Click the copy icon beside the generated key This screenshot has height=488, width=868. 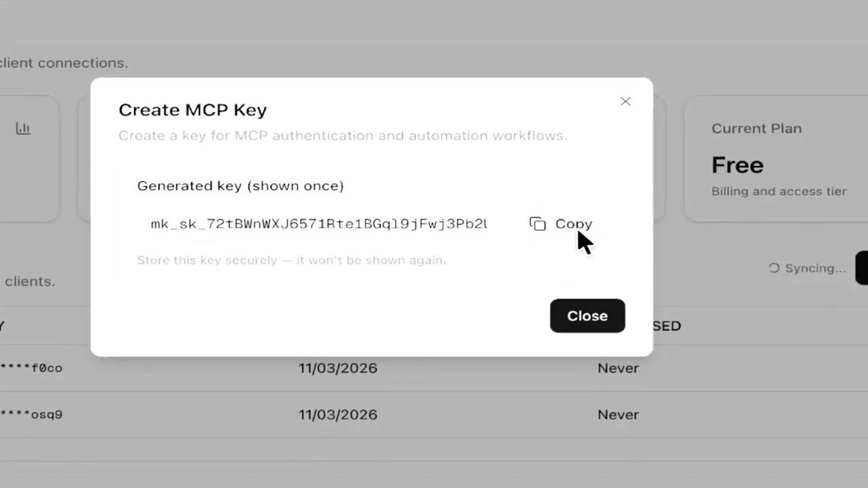tap(538, 224)
